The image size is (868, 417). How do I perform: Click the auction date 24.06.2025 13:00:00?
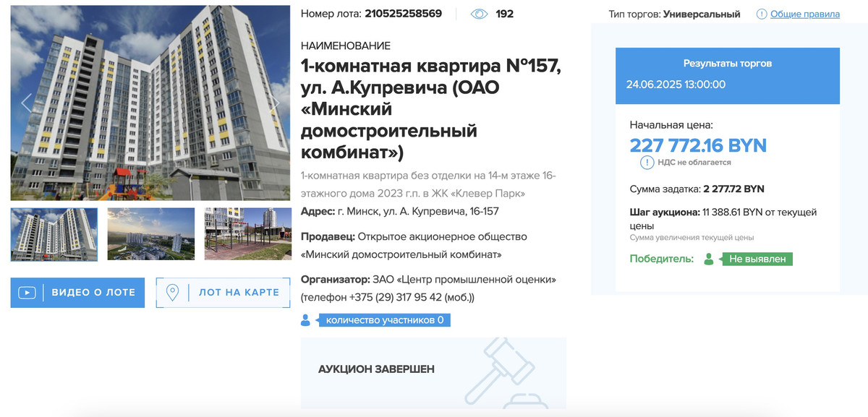pyautogui.click(x=676, y=85)
